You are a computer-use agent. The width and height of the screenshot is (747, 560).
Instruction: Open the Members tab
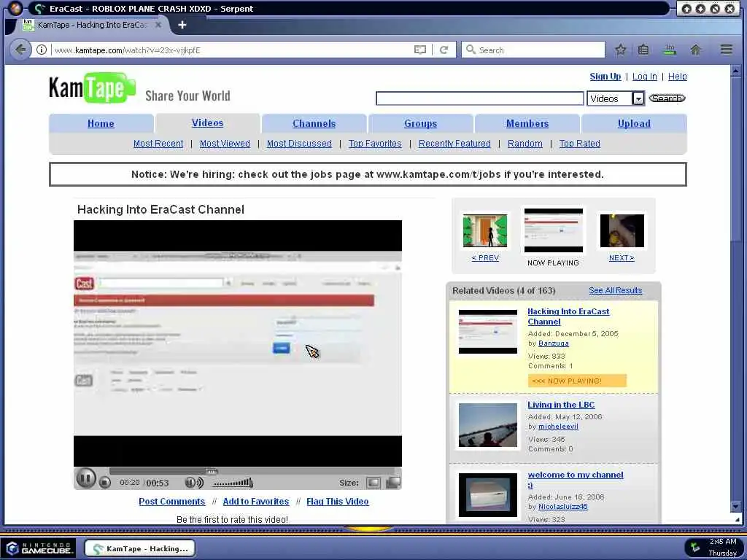pyautogui.click(x=527, y=123)
